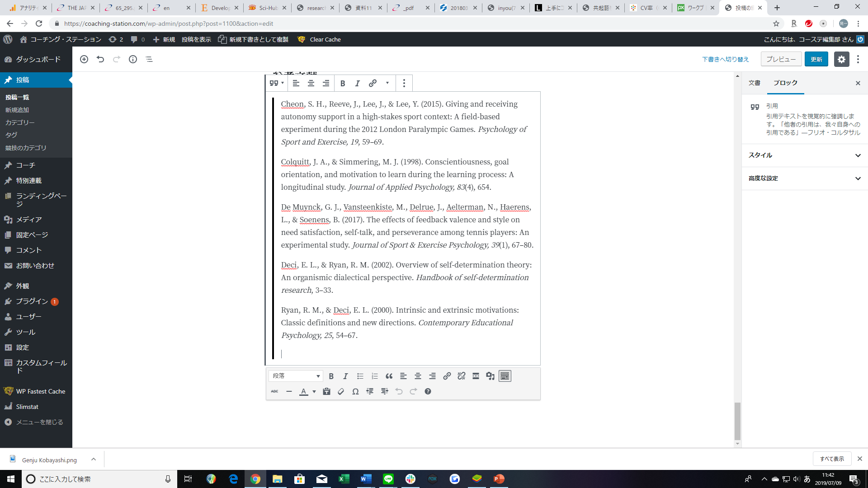This screenshot has width=868, height=488.
Task: Switch to 文書 document tab
Action: click(755, 83)
